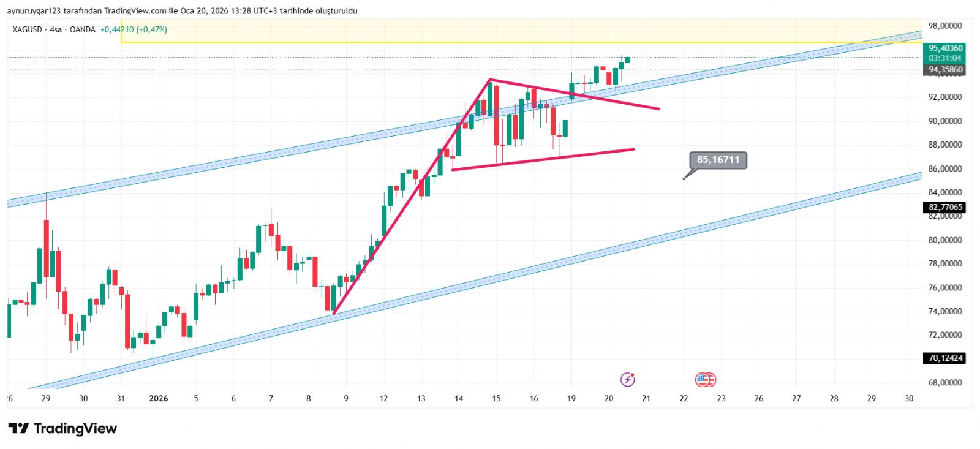Select current price label 95,40360
Image resolution: width=980 pixels, height=449 pixels.
(x=945, y=48)
